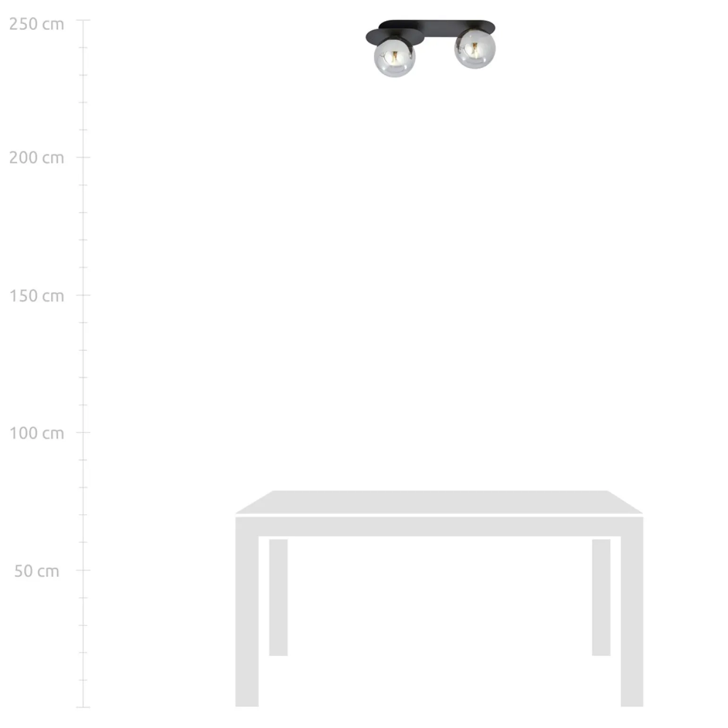
Task: Click the grey table top surface
Action: [x=439, y=502]
